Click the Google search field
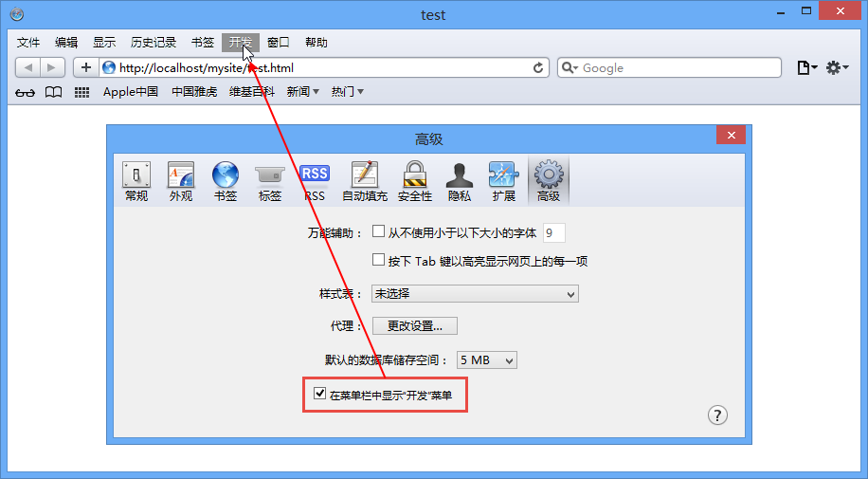The width and height of the screenshot is (868, 479). 669,67
